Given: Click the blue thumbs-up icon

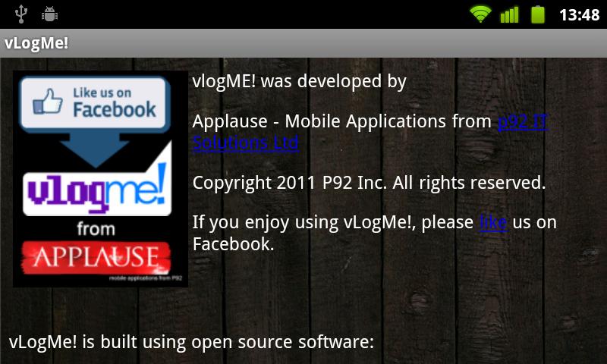Looking at the screenshot, I should [x=48, y=102].
